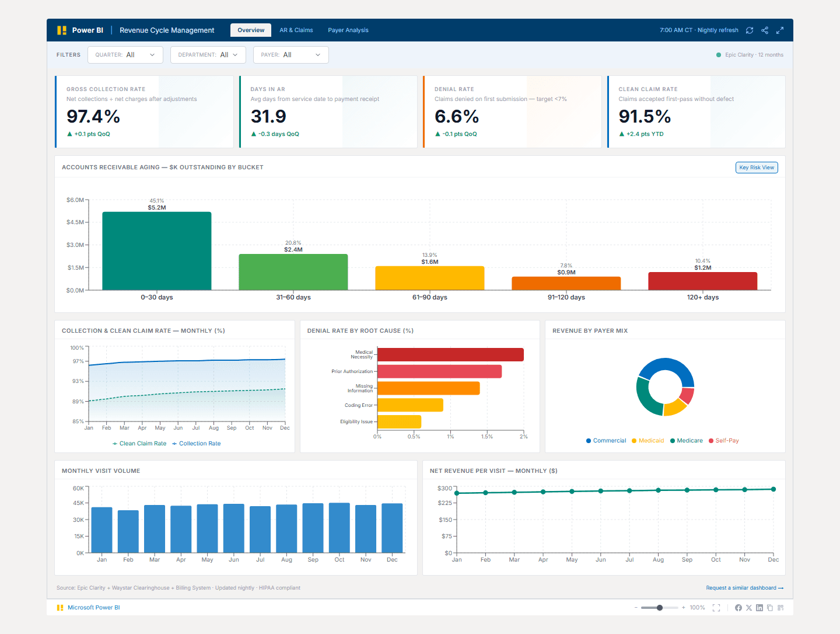Toggle Medicare in payer mix legend
Image resolution: width=840 pixels, height=634 pixels.
point(687,441)
